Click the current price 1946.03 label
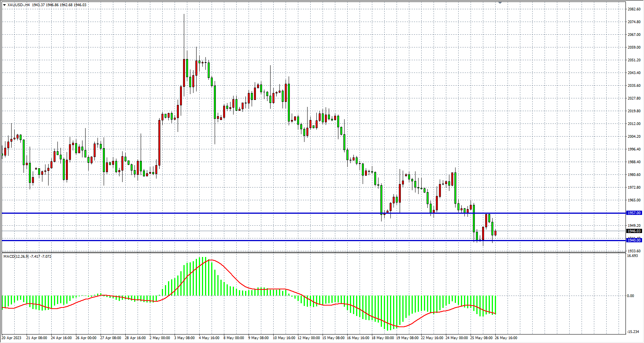This screenshot has height=343, width=644. [x=634, y=231]
